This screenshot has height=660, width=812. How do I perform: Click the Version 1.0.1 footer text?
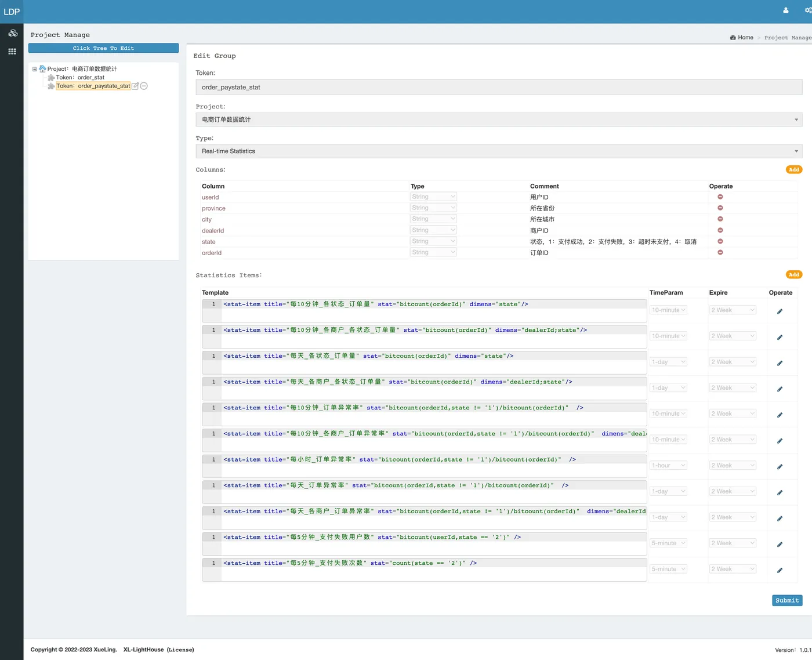pyautogui.click(x=793, y=650)
